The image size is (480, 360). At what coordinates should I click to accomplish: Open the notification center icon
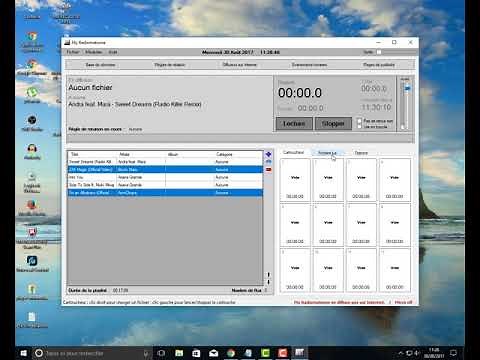[453, 353]
